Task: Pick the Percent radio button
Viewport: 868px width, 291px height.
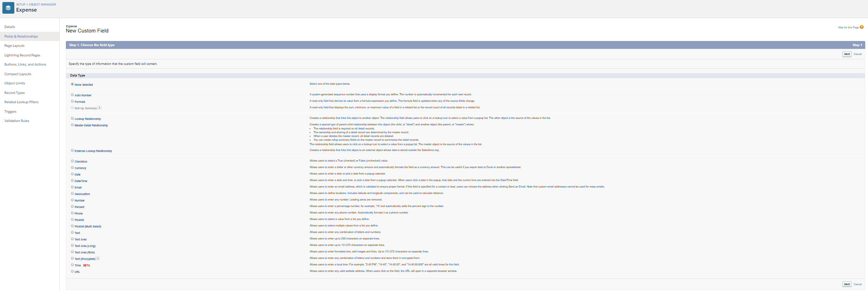Action: [x=72, y=207]
